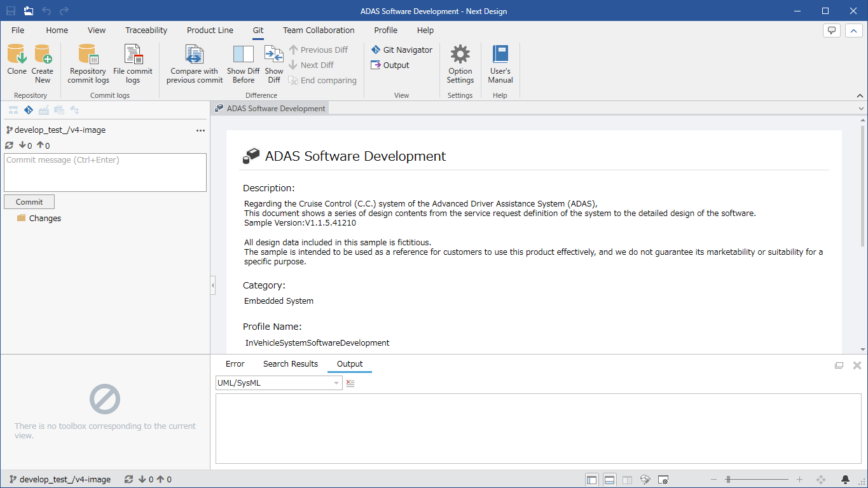Screen dimensions: 868x488
Task: Click the status bar window settings icon
Action: [x=663, y=480]
